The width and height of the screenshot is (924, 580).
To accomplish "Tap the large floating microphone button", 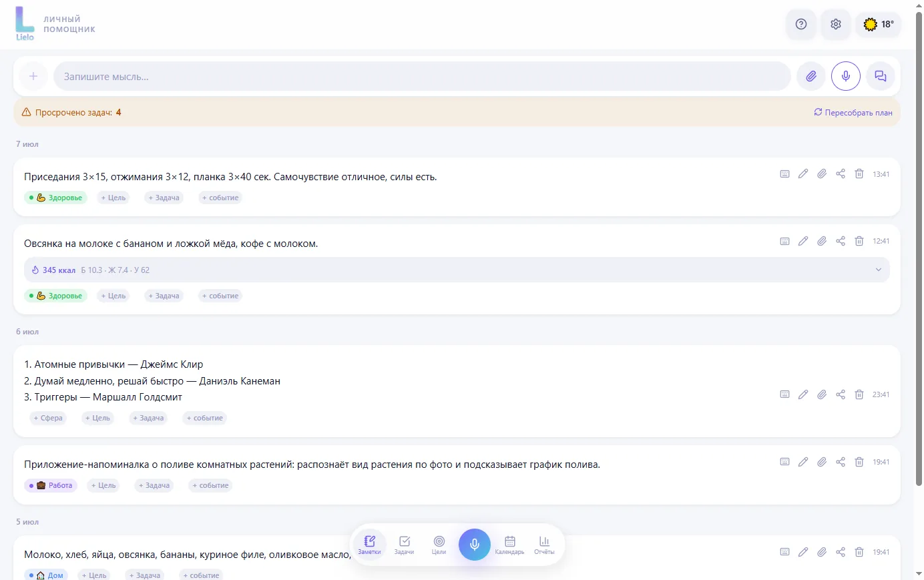I will click(x=475, y=545).
